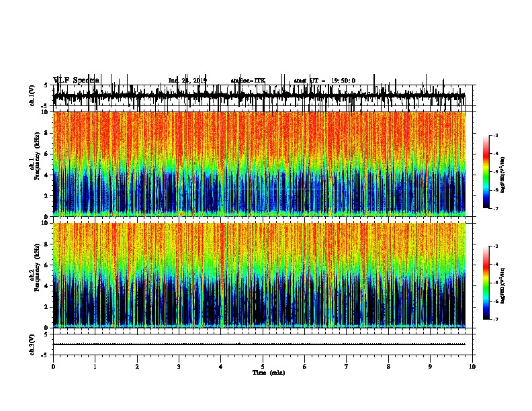Click the '3' tick on time axis
Screen dimensions: 532x411
point(179,367)
